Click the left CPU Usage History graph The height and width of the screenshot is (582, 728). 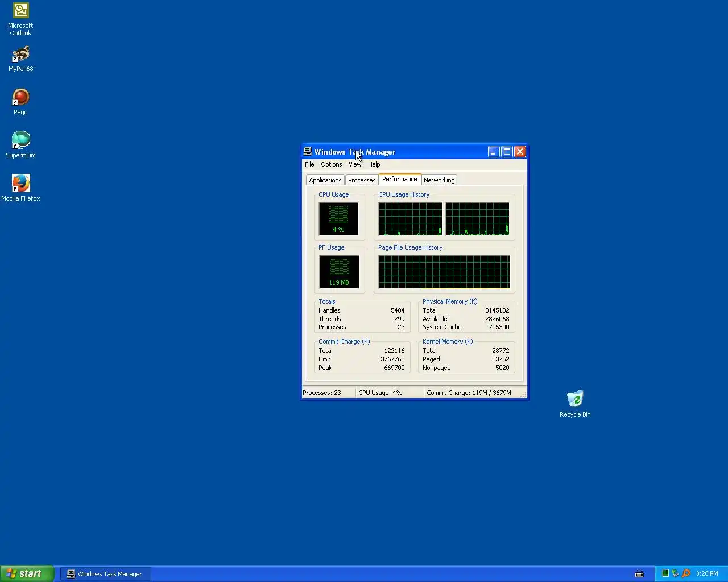click(410, 219)
